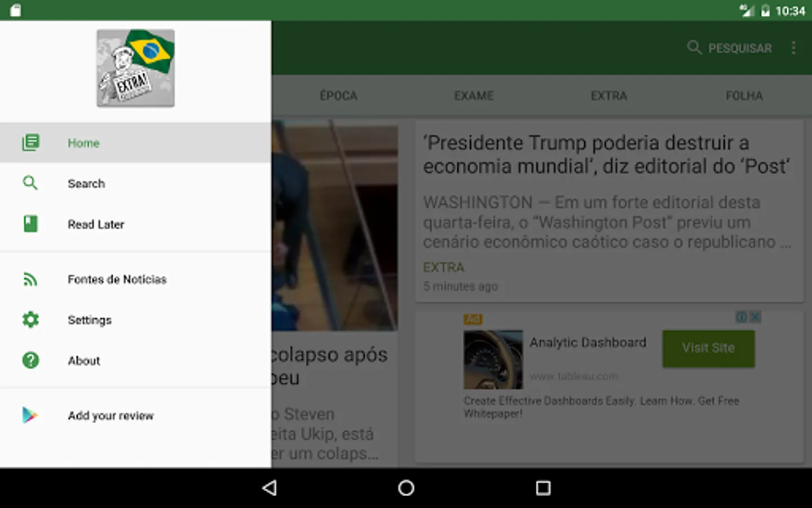Tap the Brazil news app logo
This screenshot has height=508, width=812.
(x=135, y=68)
